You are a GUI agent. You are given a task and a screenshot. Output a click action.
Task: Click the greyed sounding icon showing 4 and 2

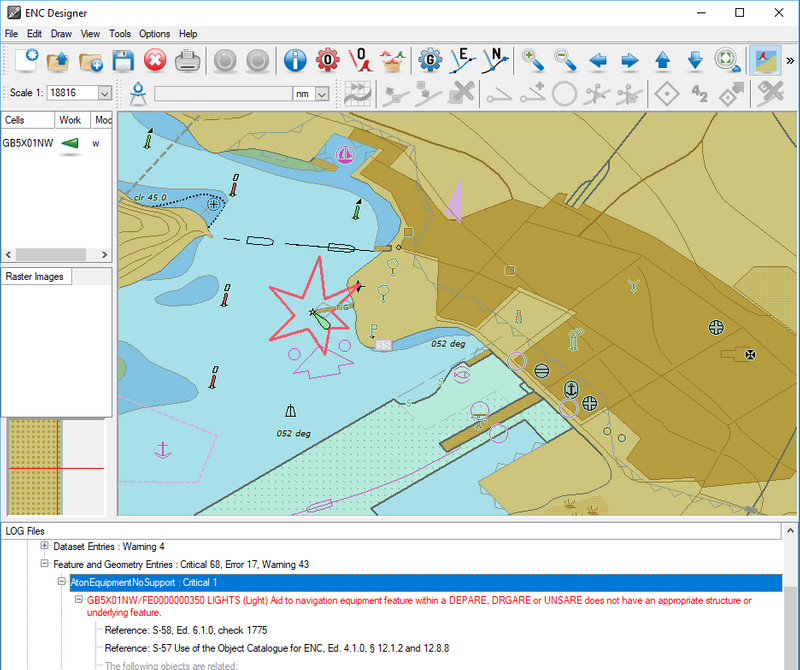point(699,94)
